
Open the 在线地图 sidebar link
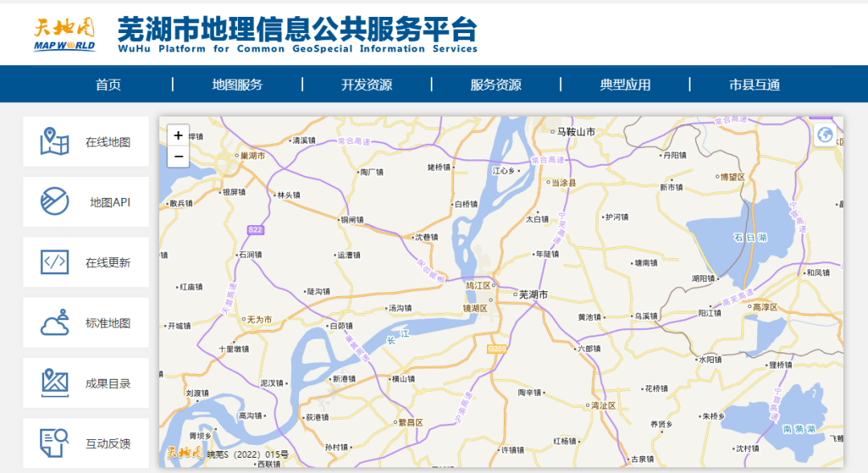pos(108,142)
